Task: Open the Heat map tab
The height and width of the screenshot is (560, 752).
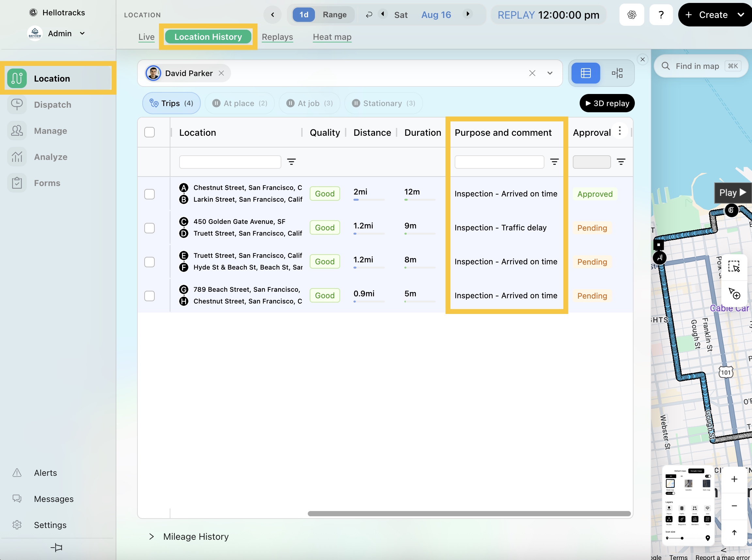Action: click(x=332, y=37)
